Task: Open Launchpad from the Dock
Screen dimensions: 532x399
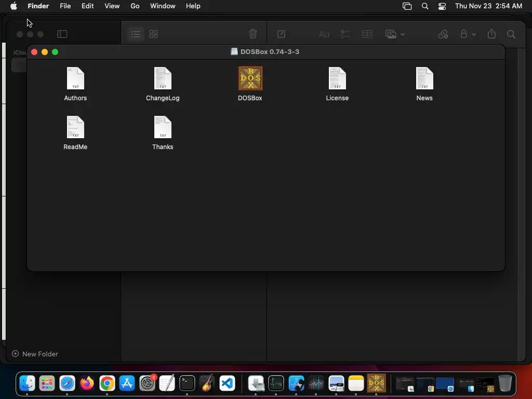Action: (47, 383)
